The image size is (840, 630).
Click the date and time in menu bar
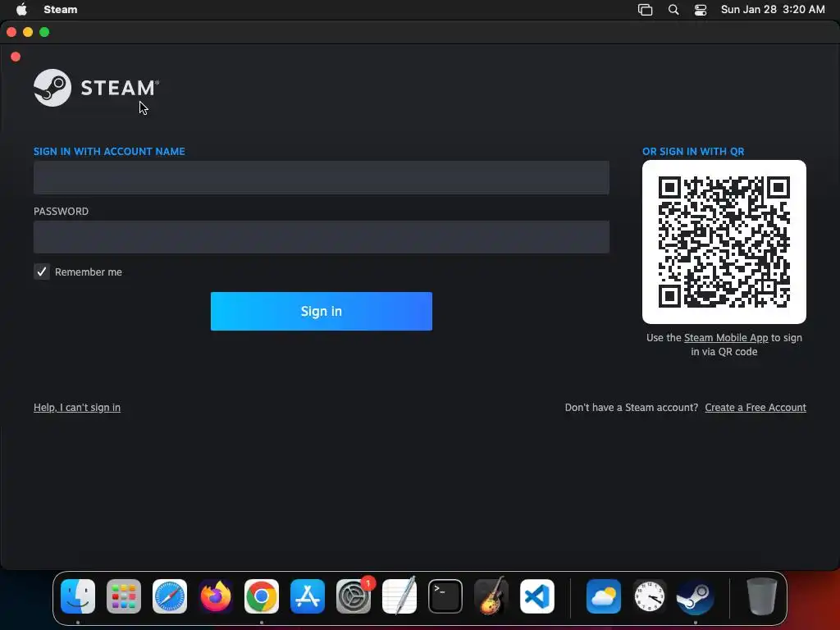click(773, 10)
